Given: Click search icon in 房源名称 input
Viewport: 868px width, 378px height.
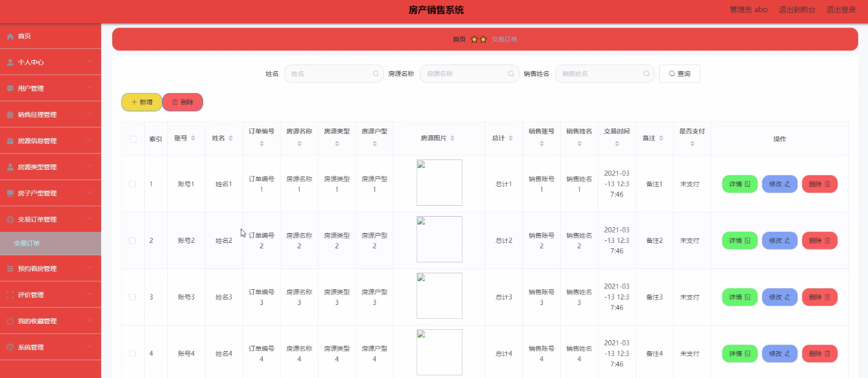Looking at the screenshot, I should point(511,74).
